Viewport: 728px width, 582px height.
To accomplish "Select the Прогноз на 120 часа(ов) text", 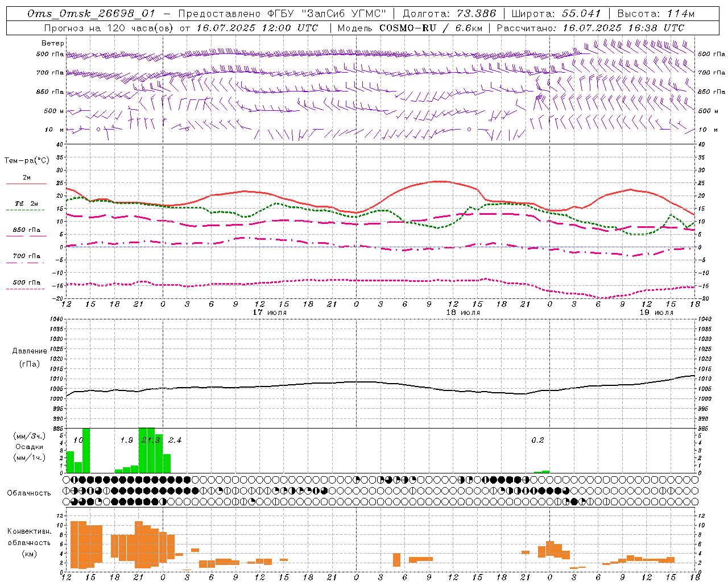I will pos(109,28).
